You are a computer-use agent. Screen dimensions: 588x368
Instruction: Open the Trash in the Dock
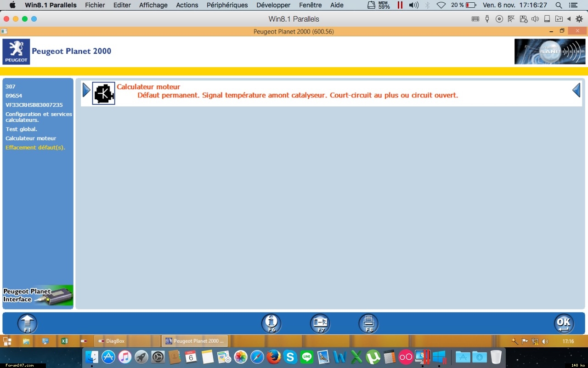[x=496, y=357]
